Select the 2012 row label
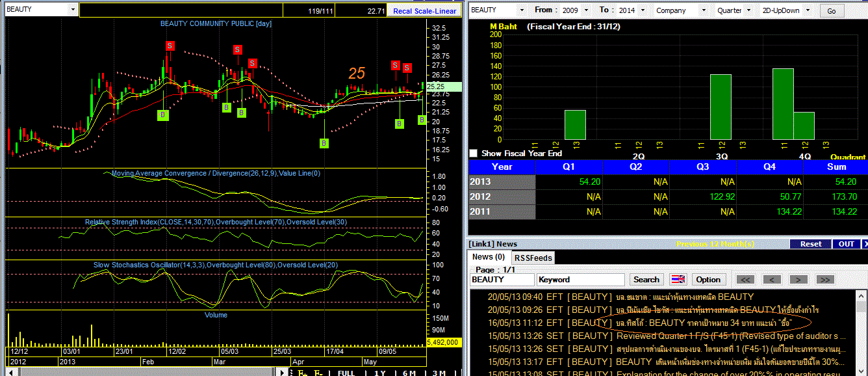The height and width of the screenshot is (376, 868). (502, 196)
